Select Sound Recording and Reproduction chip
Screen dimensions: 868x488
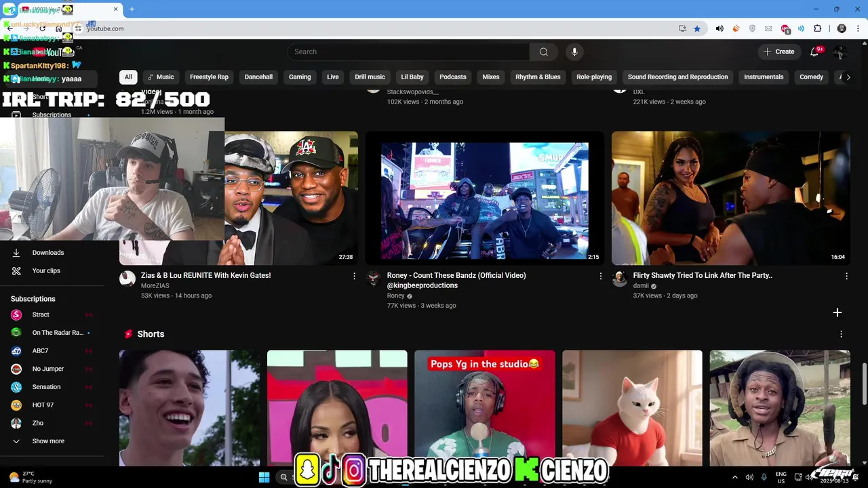click(x=677, y=77)
